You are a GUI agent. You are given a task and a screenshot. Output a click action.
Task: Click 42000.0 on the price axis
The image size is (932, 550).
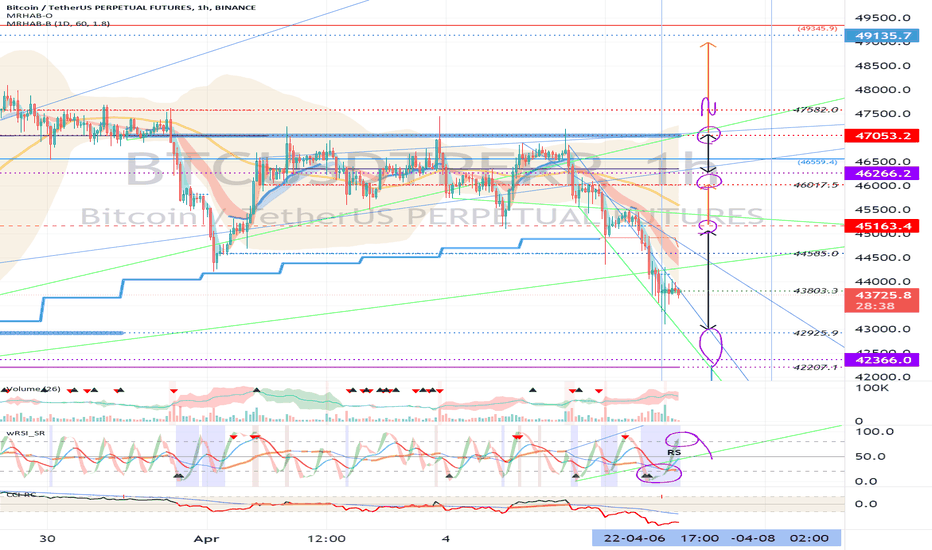(882, 376)
